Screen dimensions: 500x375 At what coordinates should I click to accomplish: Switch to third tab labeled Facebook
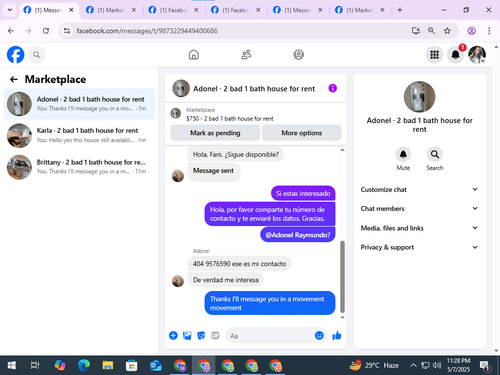(173, 10)
